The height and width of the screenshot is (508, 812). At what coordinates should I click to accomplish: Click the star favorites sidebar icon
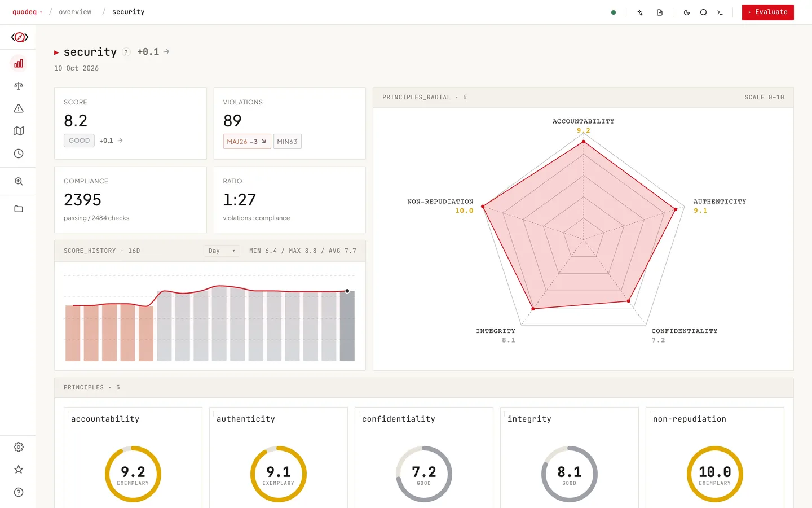(x=19, y=470)
